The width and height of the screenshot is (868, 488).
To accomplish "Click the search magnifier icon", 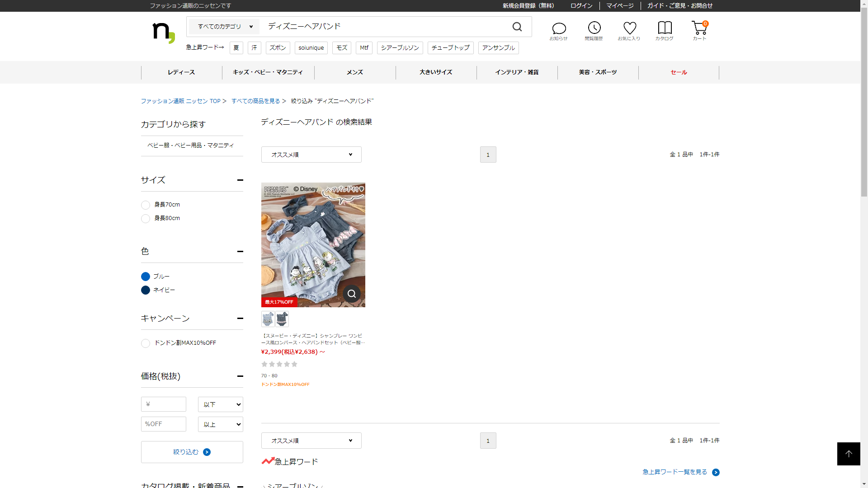I will (517, 27).
